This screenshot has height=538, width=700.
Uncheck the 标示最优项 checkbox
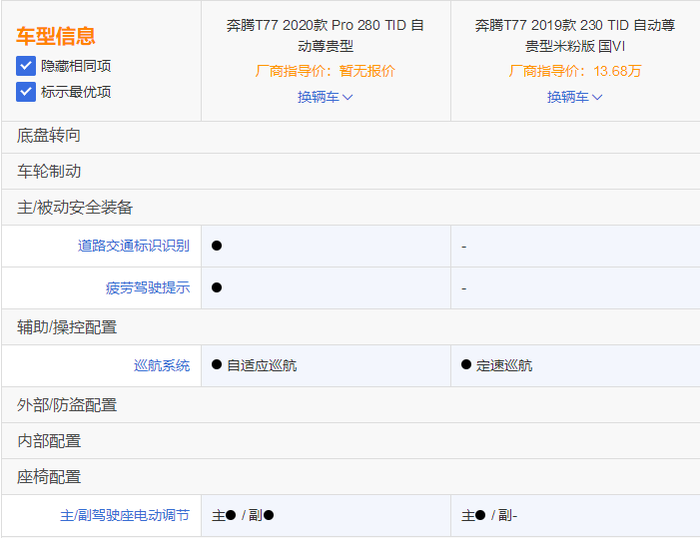click(x=26, y=92)
